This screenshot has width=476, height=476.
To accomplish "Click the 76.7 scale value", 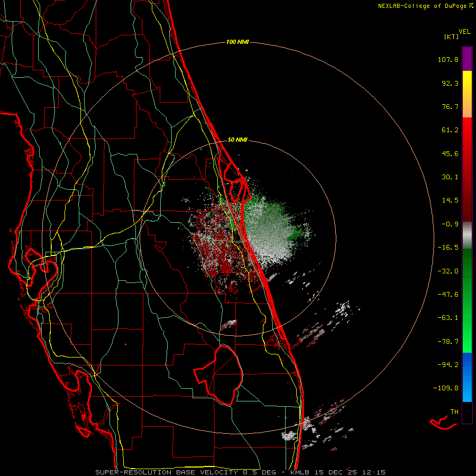I will pyautogui.click(x=450, y=106).
